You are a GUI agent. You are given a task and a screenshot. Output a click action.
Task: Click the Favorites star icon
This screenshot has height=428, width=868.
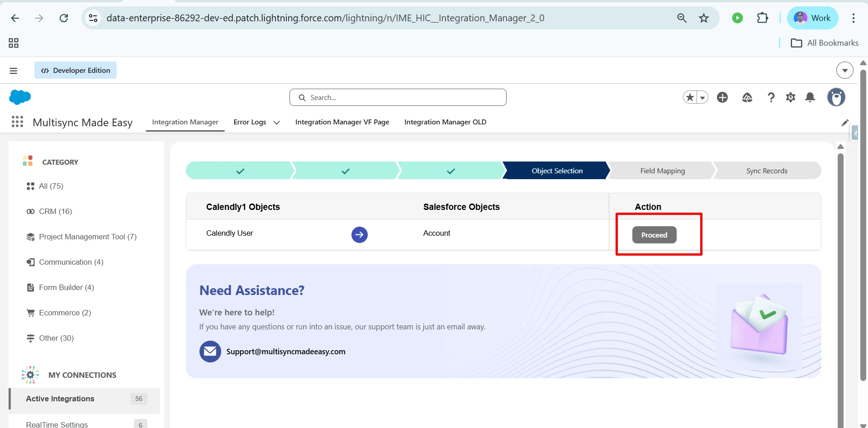pyautogui.click(x=690, y=97)
